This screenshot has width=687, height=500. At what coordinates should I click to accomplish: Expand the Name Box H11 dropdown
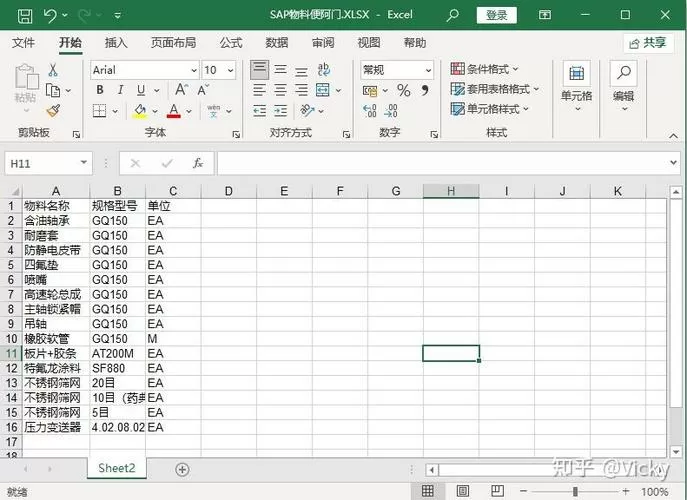84,163
